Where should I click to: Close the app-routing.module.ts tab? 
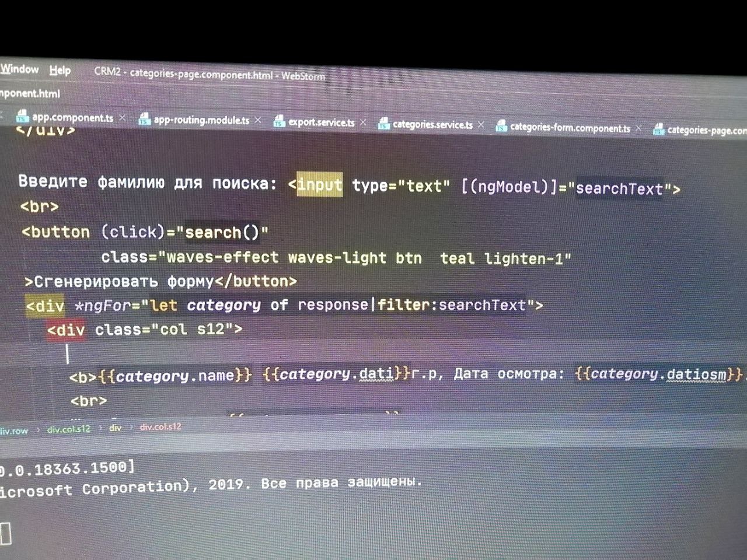pos(258,120)
